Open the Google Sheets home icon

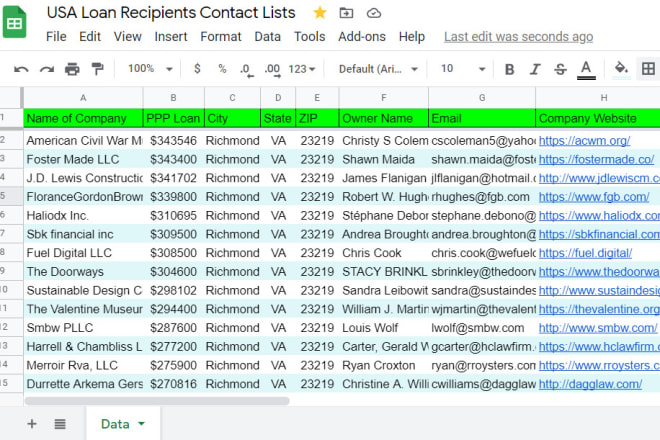(15, 22)
